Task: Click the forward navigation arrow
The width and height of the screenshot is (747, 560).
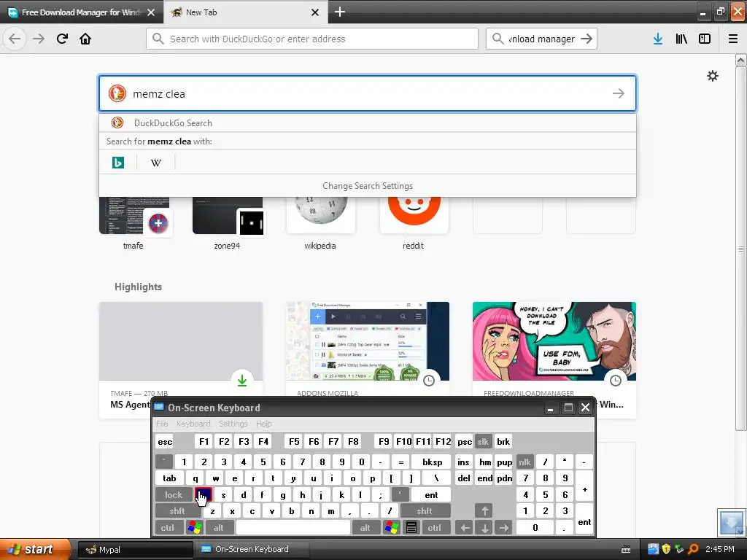Action: coord(39,39)
